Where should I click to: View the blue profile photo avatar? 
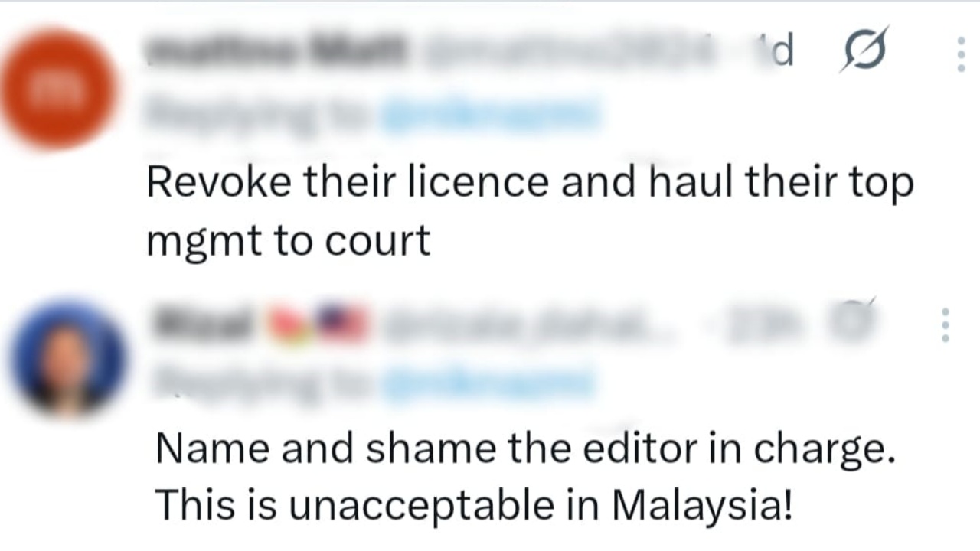(x=67, y=358)
